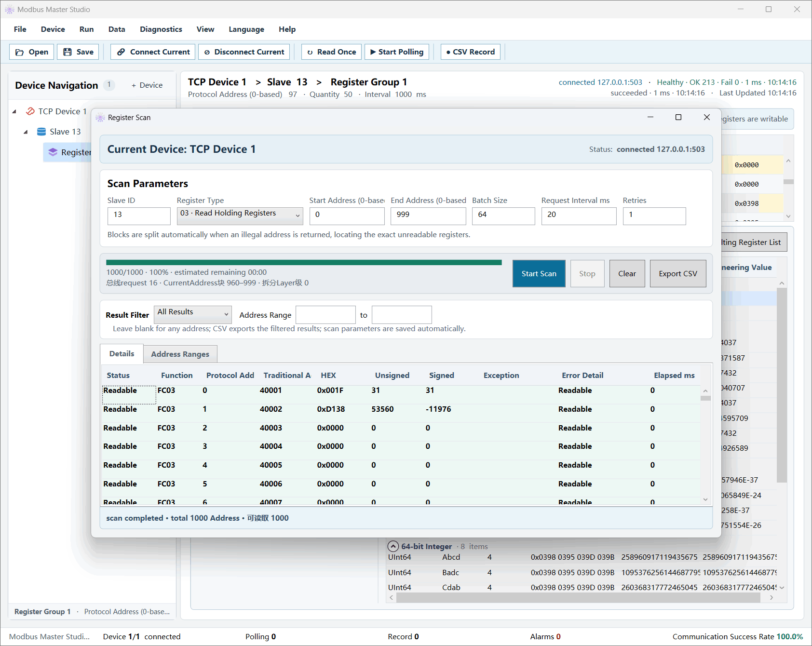Screen dimensions: 812x646
Task: Open the Register Type dropdown
Action: pyautogui.click(x=240, y=215)
